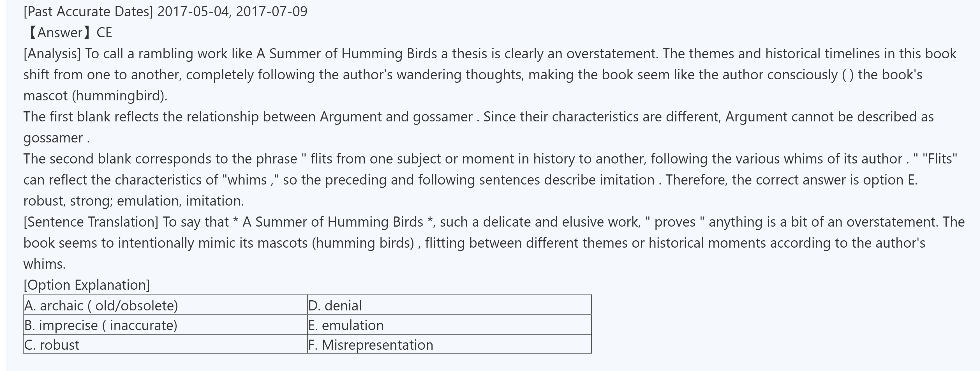Click the date 2017-07-09
980x371 pixels.
pos(272,12)
